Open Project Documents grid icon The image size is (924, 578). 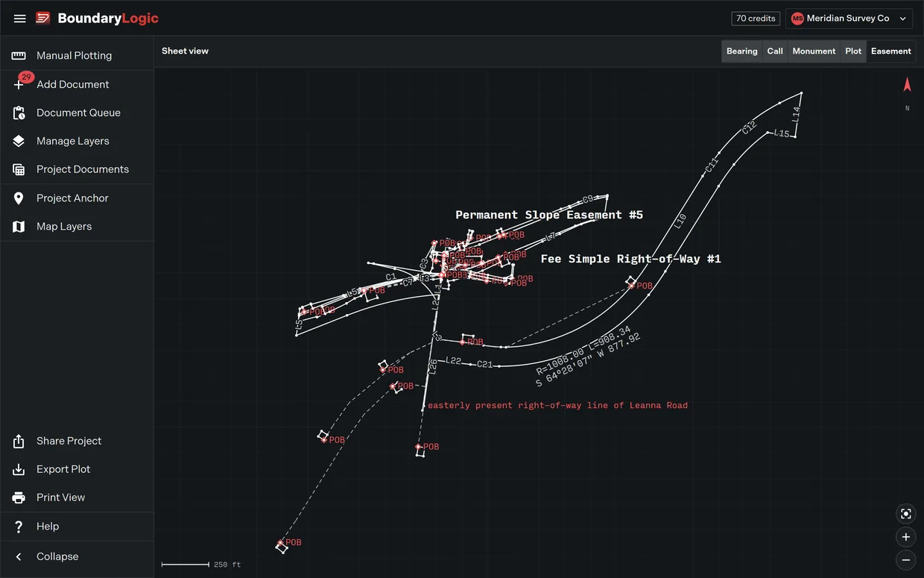(x=19, y=169)
